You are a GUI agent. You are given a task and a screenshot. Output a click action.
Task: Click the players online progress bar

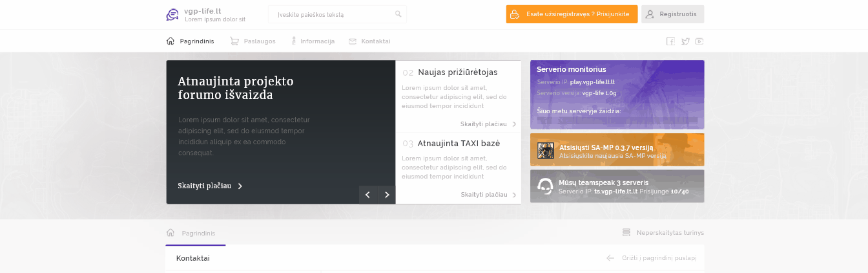click(617, 120)
